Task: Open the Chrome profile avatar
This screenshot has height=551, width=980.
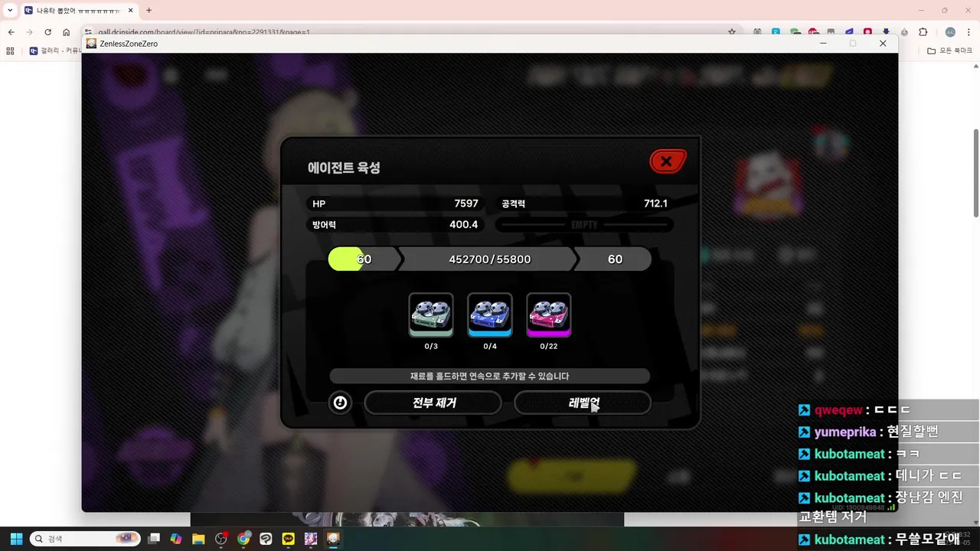Action: click(x=950, y=32)
